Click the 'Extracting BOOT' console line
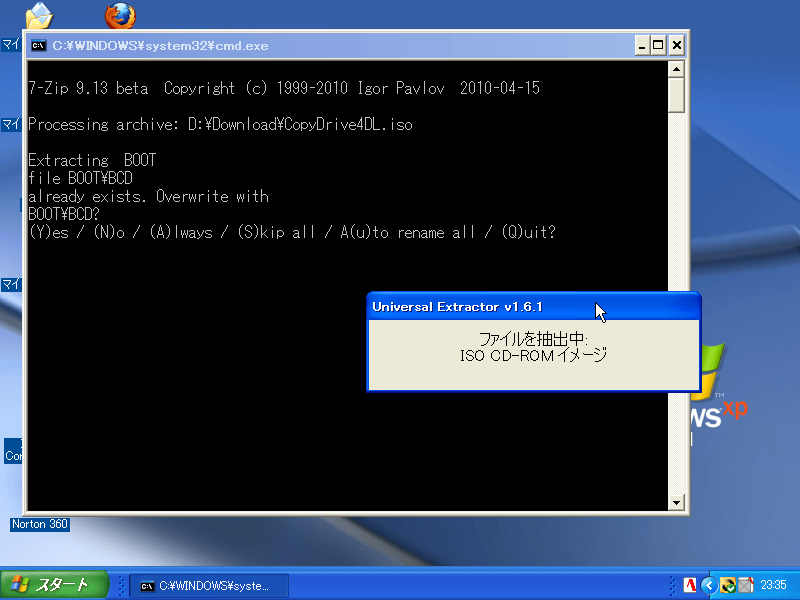The width and height of the screenshot is (800, 600). point(92,160)
